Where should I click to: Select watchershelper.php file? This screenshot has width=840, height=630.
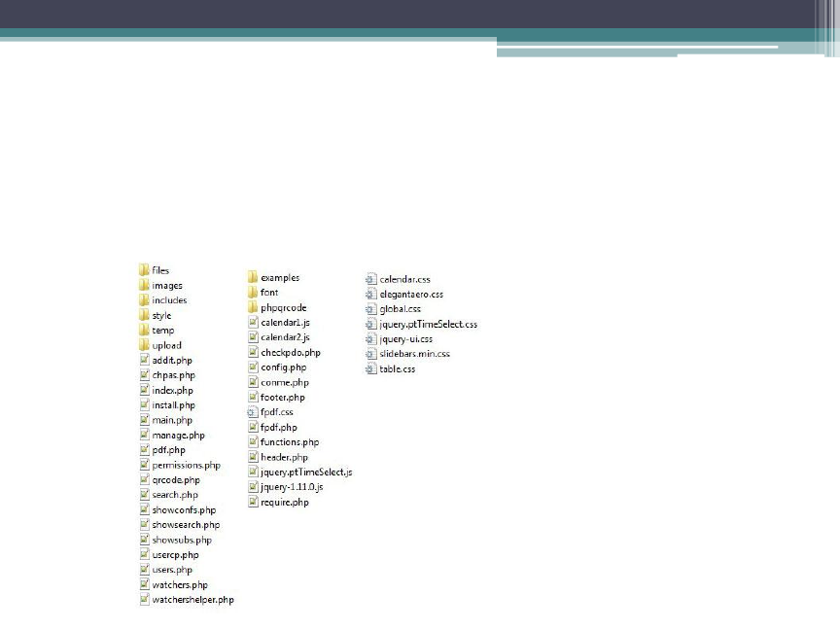point(192,600)
